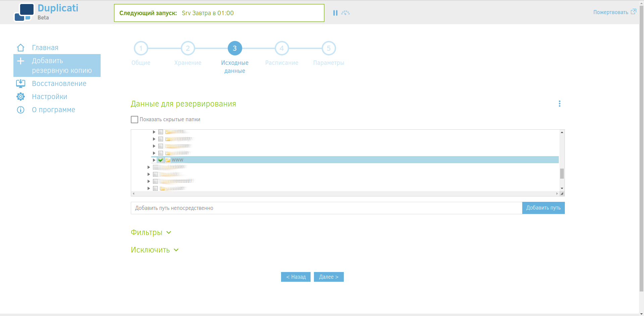The image size is (644, 316).
Task: Expand the folder node directly above www
Action: click(154, 153)
